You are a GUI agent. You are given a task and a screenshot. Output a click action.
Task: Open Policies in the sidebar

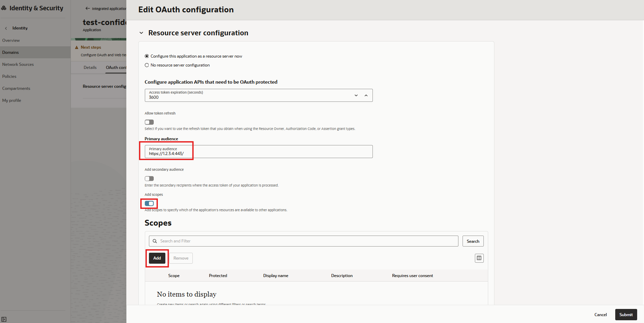tap(9, 76)
